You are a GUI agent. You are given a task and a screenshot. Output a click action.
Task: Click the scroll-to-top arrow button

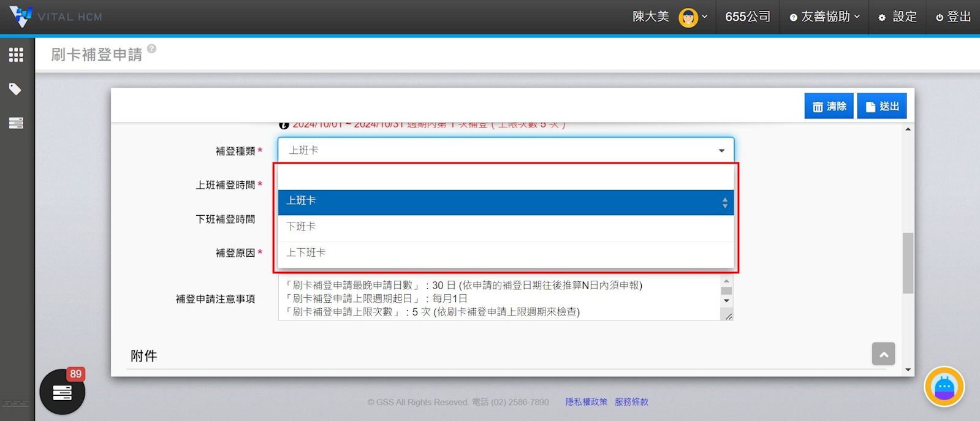(x=883, y=354)
